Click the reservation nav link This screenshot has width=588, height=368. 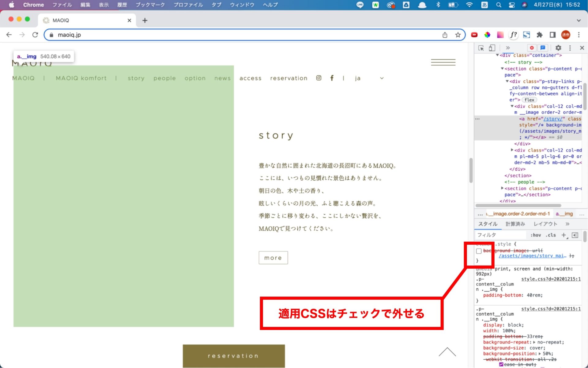[x=288, y=78]
